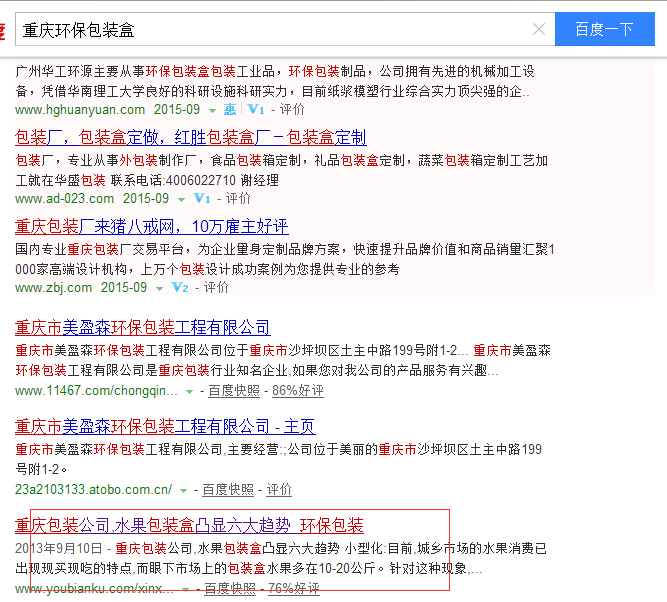Open result 重庆市美盈森环保包装工程有限公司 - 主页
This screenshot has height=602, width=667.
(165, 427)
